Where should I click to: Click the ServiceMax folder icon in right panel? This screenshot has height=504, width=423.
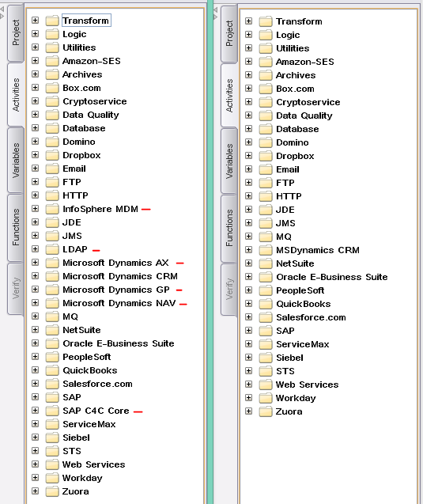click(266, 344)
